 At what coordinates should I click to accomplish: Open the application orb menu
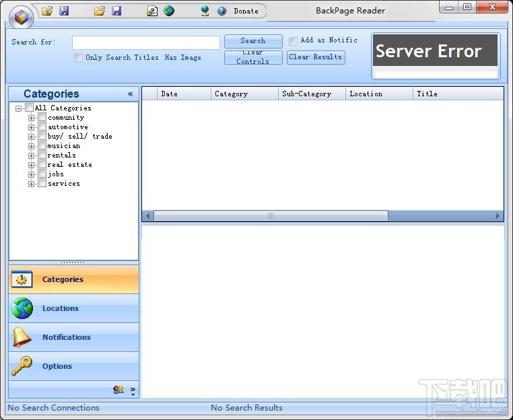[x=22, y=16]
